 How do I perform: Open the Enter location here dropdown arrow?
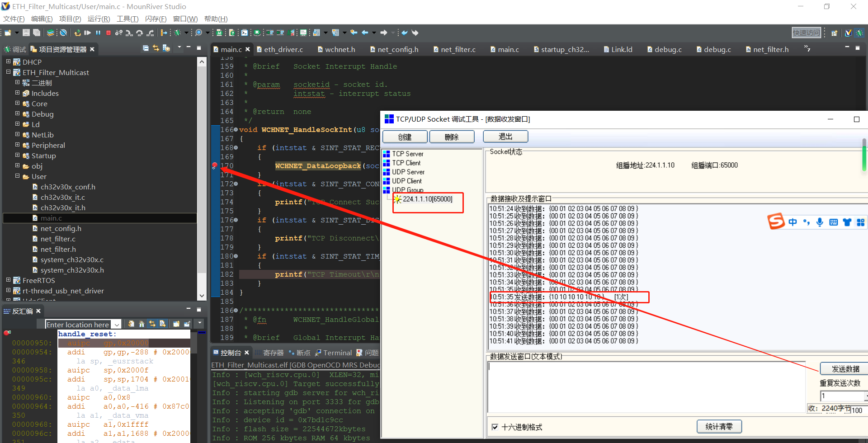[x=117, y=325]
